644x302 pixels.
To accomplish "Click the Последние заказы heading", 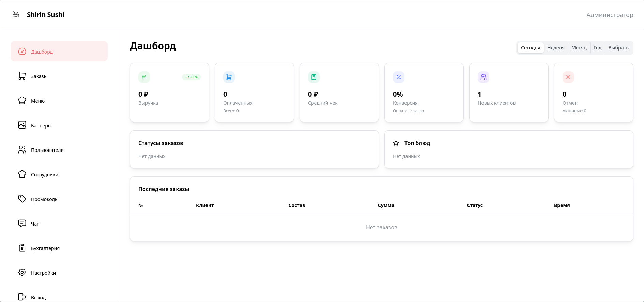I will tap(164, 189).
